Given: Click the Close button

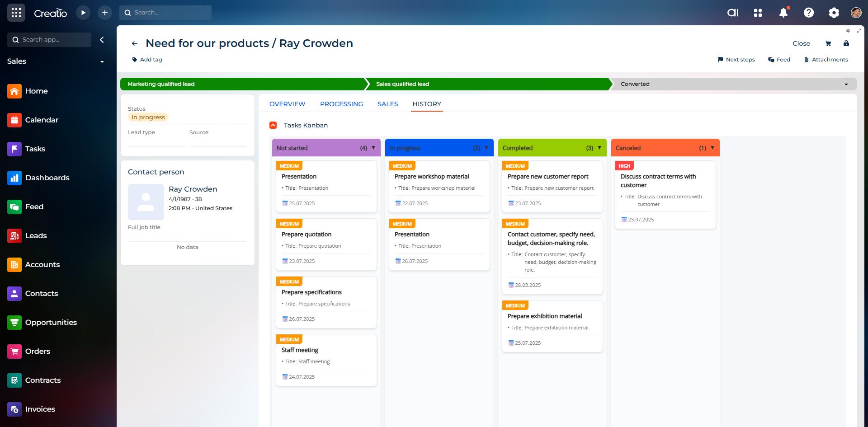Looking at the screenshot, I should coord(801,43).
